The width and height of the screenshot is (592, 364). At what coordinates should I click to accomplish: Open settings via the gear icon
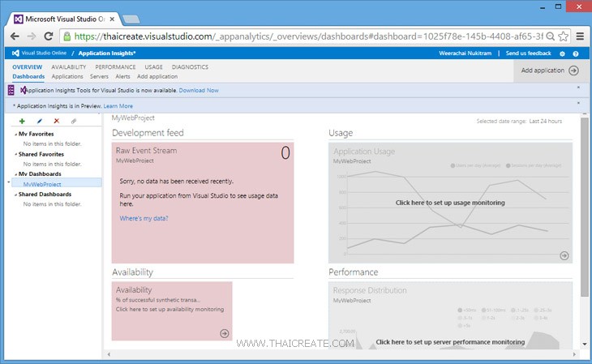pos(562,54)
